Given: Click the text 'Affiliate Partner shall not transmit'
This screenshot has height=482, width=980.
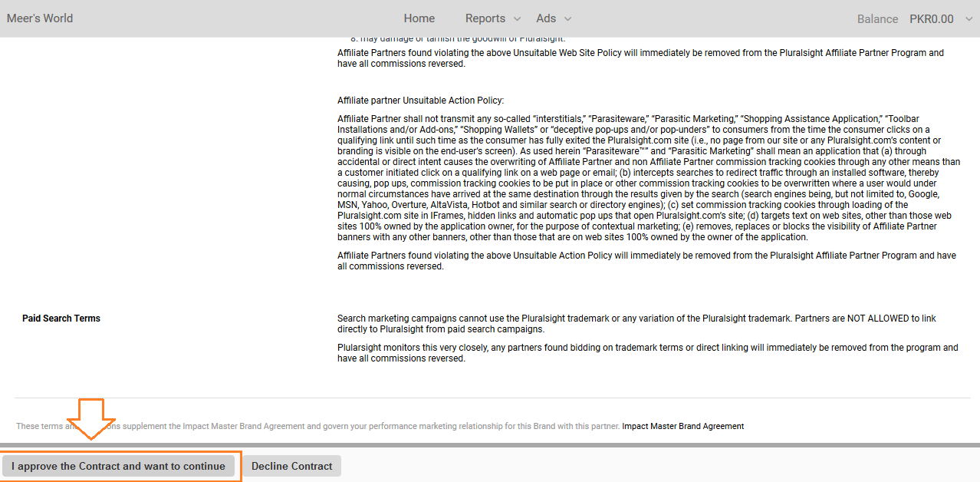Looking at the screenshot, I should [x=649, y=178].
